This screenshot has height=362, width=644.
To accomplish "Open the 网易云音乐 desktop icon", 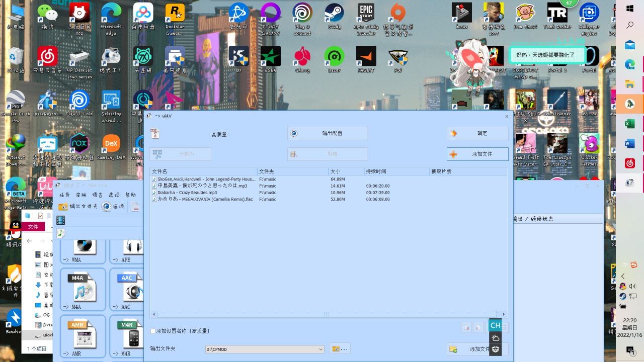I will pyautogui.click(x=47, y=60).
